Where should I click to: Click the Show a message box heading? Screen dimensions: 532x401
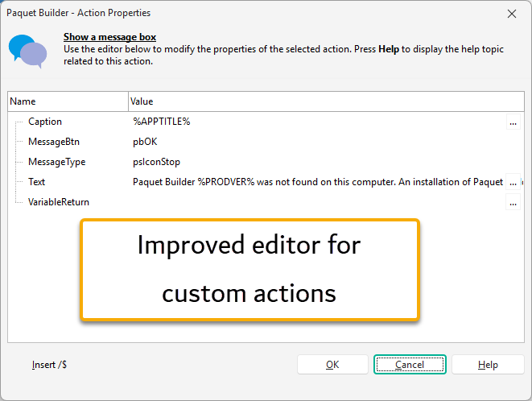tap(110, 37)
